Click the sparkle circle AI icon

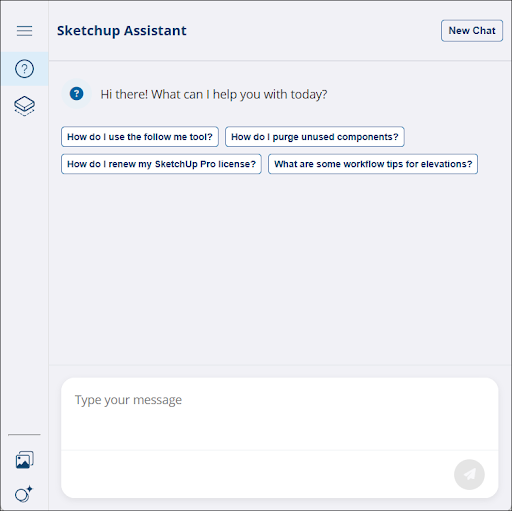24,493
